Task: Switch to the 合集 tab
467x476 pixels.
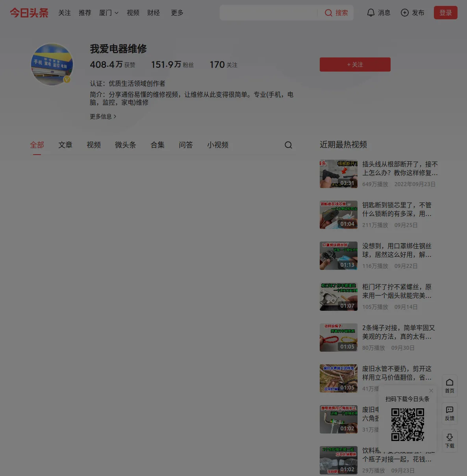Action: point(158,145)
